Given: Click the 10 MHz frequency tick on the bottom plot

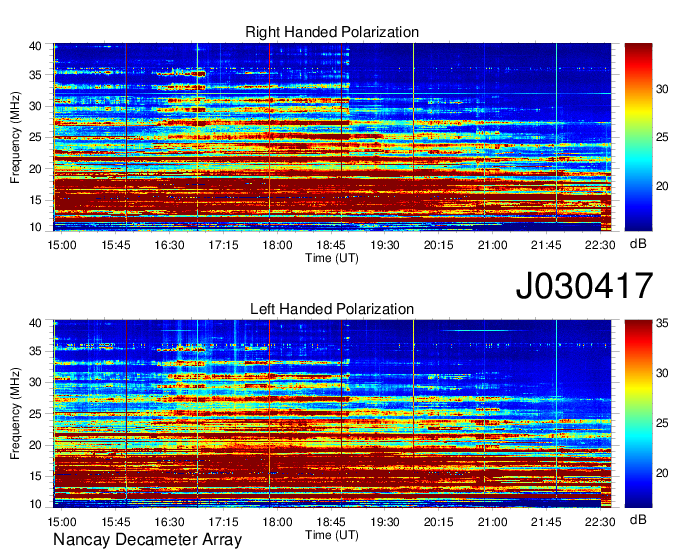Looking at the screenshot, I should 35,504.
